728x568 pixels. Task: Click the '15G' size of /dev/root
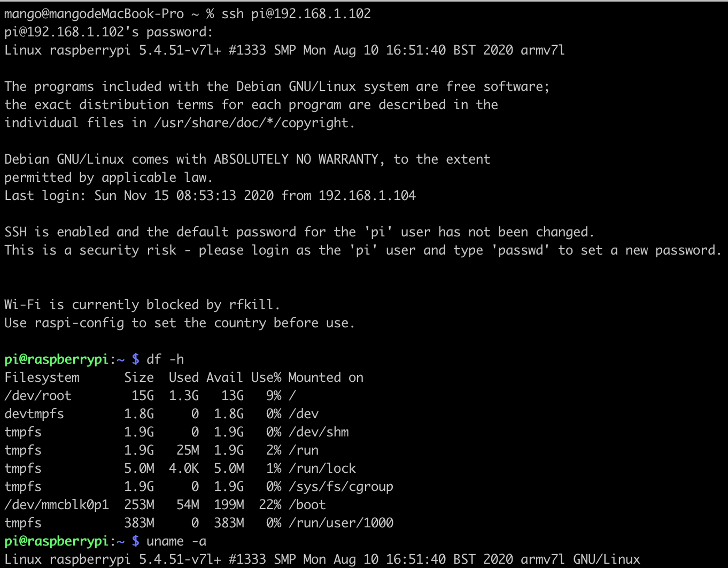click(143, 396)
